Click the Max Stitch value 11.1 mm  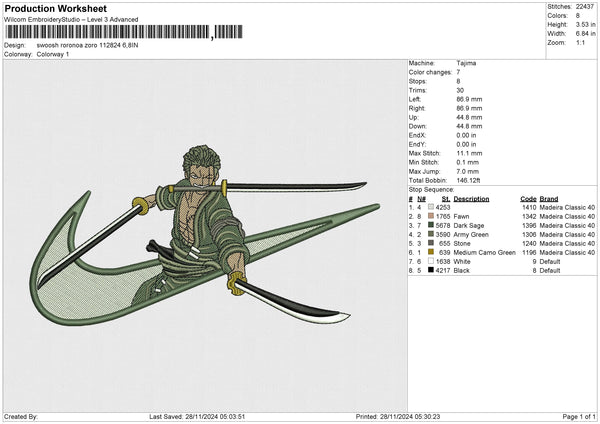pos(469,153)
